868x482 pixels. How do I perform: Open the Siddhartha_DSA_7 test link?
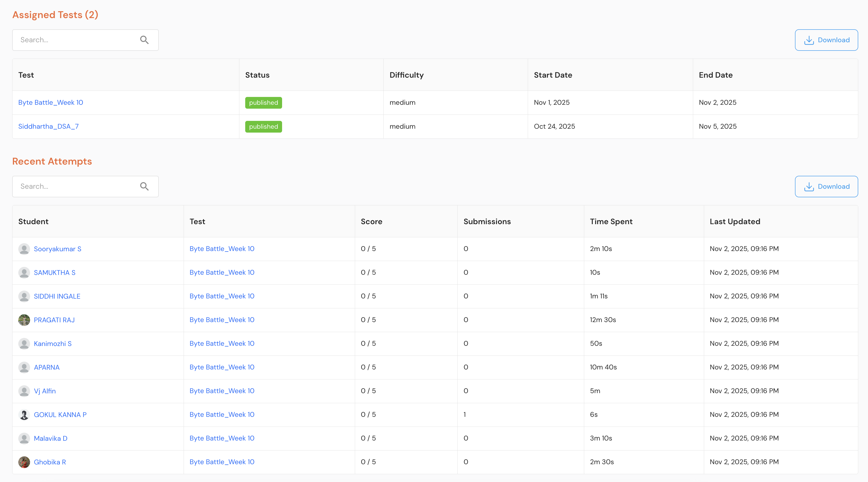point(48,126)
